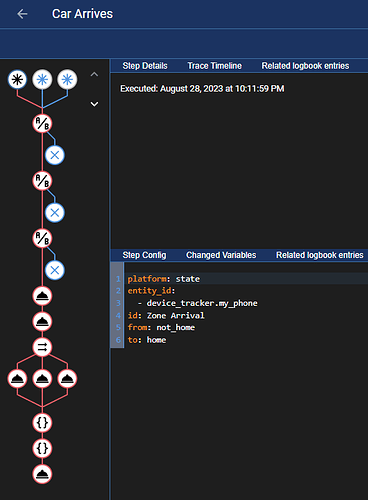
Task: Switch to the Trace Timeline tab
Action: 214,66
